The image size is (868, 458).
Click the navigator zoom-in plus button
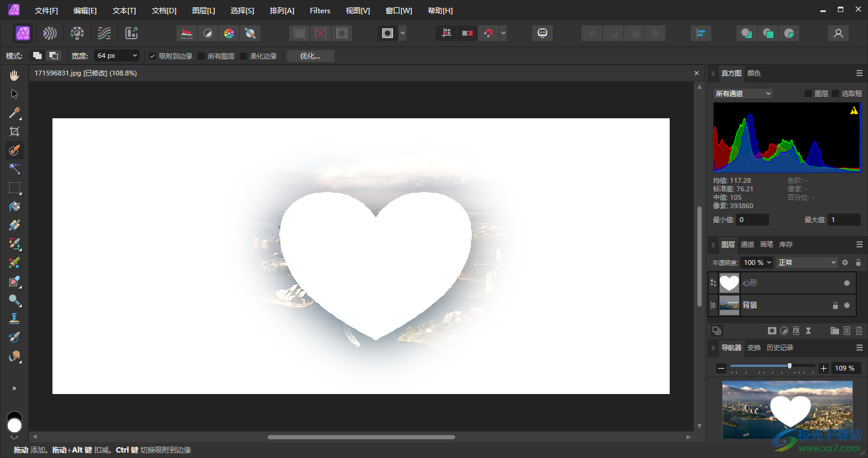(x=824, y=368)
